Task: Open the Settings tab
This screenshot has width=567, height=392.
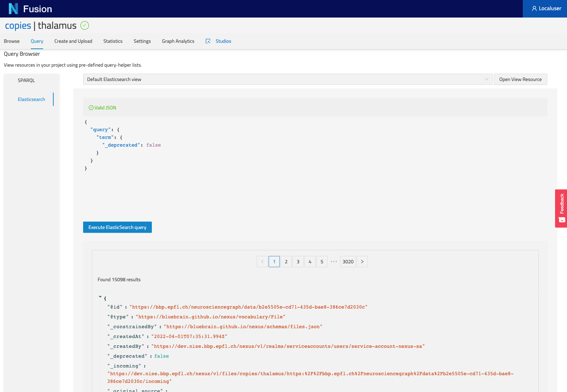Action: point(142,41)
